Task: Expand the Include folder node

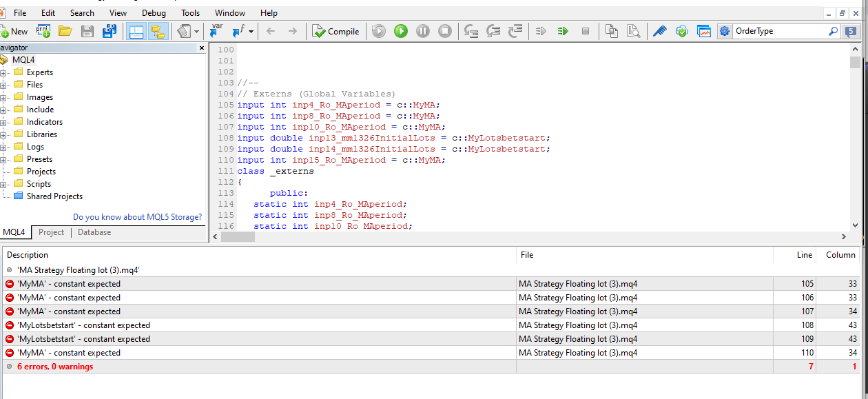Action: tap(3, 110)
